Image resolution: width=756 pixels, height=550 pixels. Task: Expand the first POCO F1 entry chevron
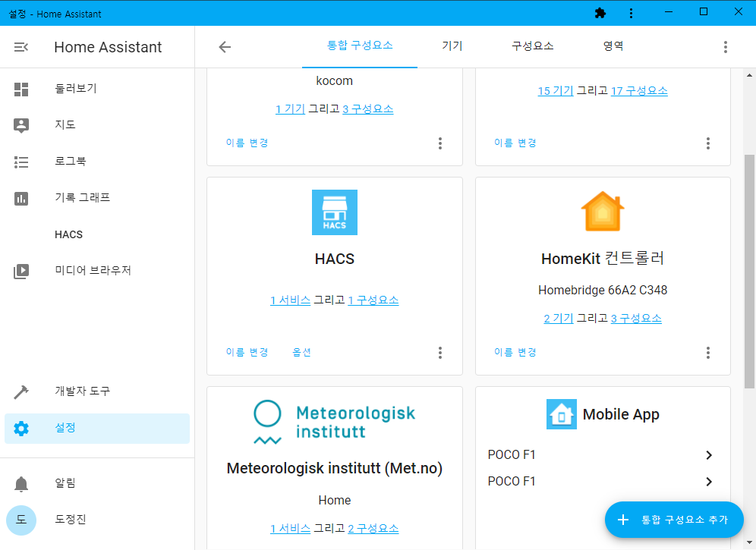(709, 455)
